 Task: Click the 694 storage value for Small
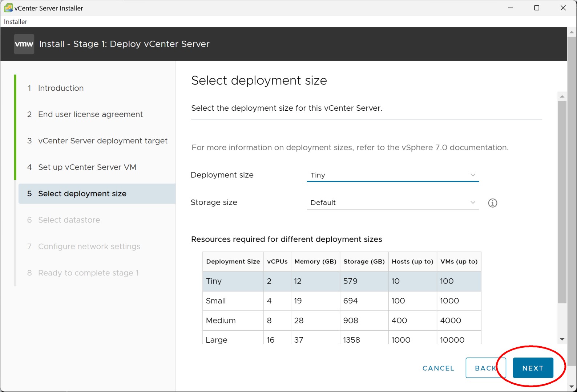[x=350, y=301]
